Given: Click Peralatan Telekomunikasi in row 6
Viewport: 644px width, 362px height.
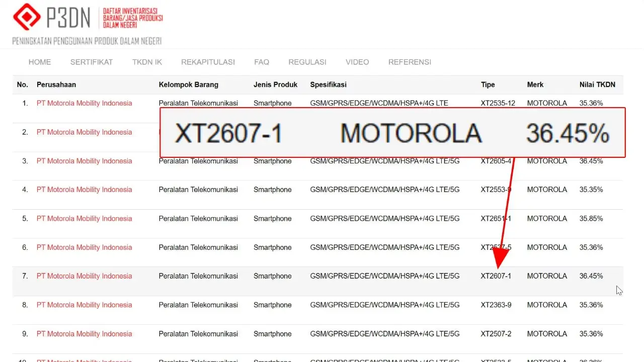Looking at the screenshot, I should point(198,247).
